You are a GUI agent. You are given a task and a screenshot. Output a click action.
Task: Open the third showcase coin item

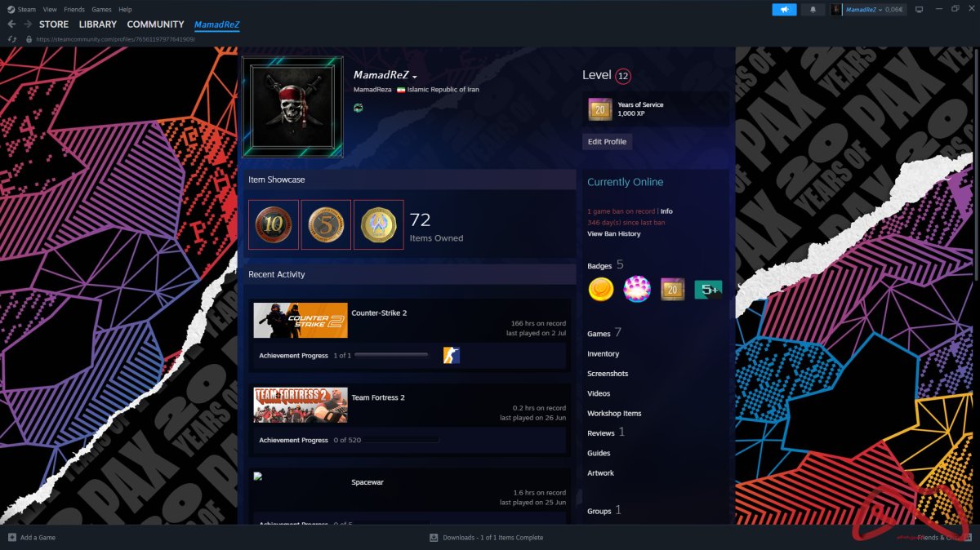point(378,224)
